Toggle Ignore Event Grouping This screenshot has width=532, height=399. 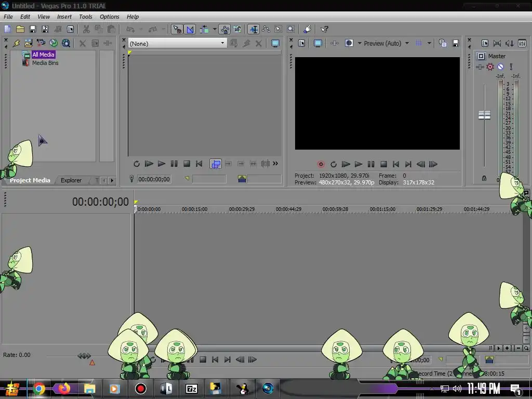(x=237, y=29)
